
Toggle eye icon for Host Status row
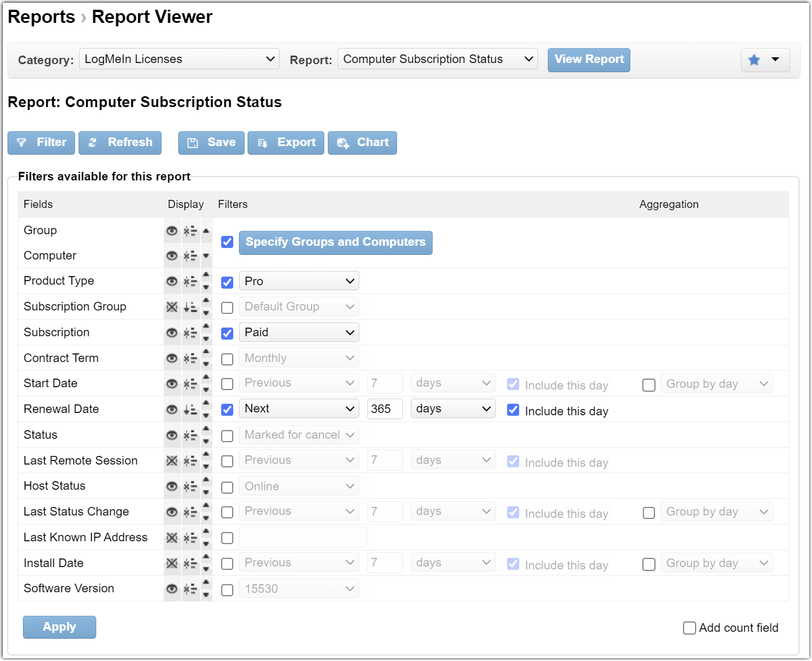tap(172, 486)
